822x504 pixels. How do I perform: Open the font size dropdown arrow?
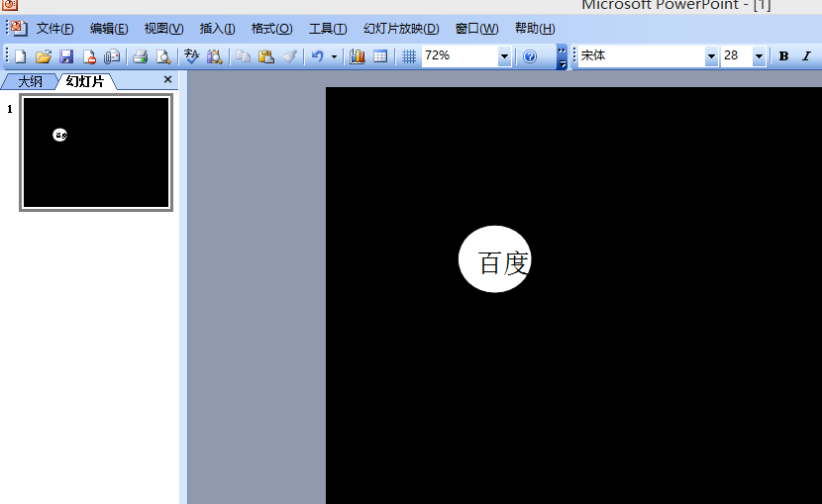(759, 56)
